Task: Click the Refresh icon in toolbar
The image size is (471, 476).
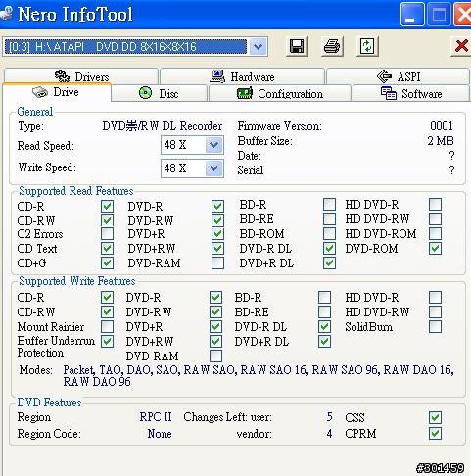Action: click(x=367, y=46)
